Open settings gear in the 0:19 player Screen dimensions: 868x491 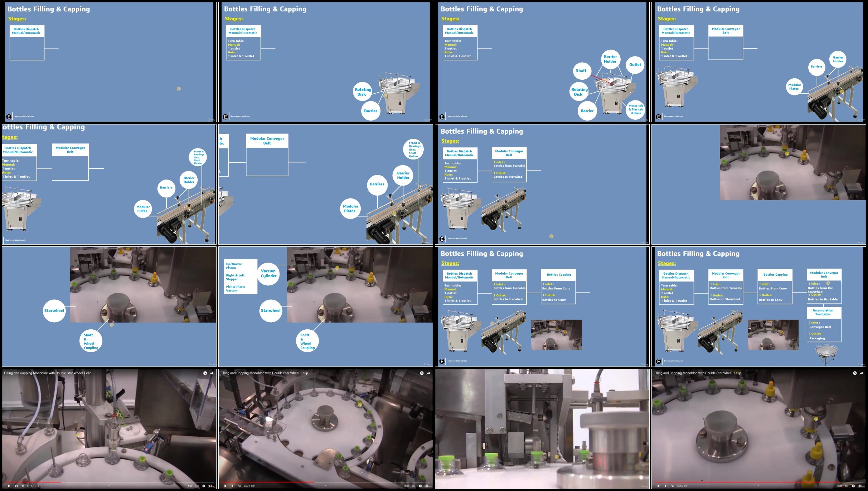(x=204, y=486)
